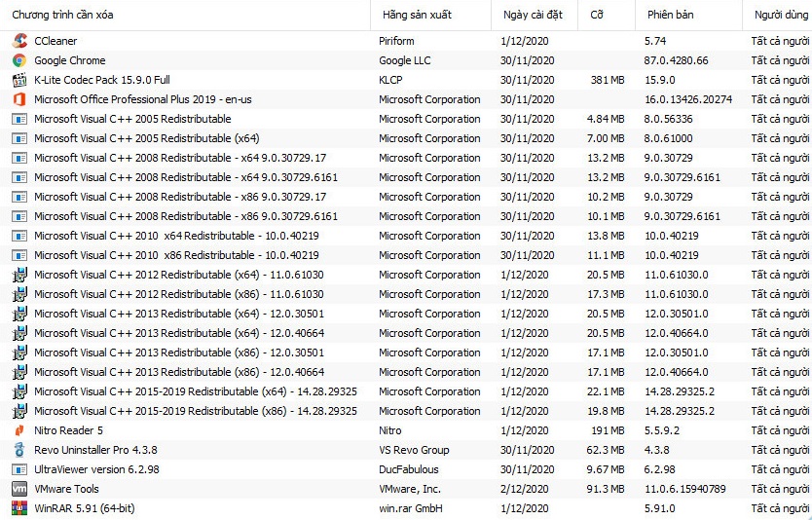Select 'Visual C++ 2010 x86 Redistributable - 10.0.40219'
812x520 pixels.
(x=176, y=255)
